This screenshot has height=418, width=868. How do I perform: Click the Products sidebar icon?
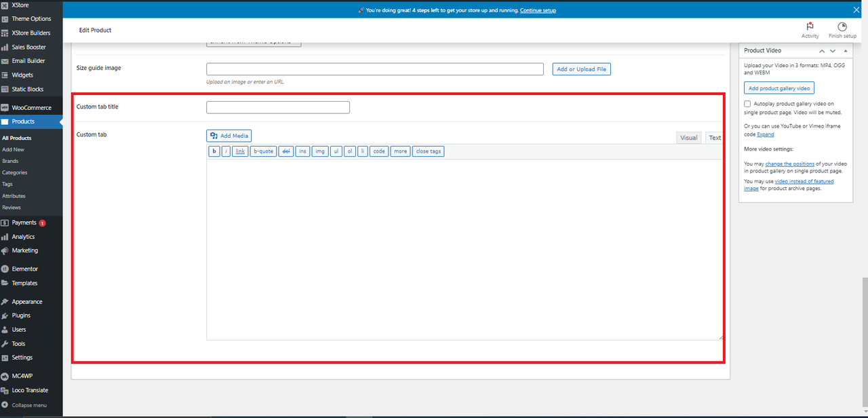tap(5, 121)
